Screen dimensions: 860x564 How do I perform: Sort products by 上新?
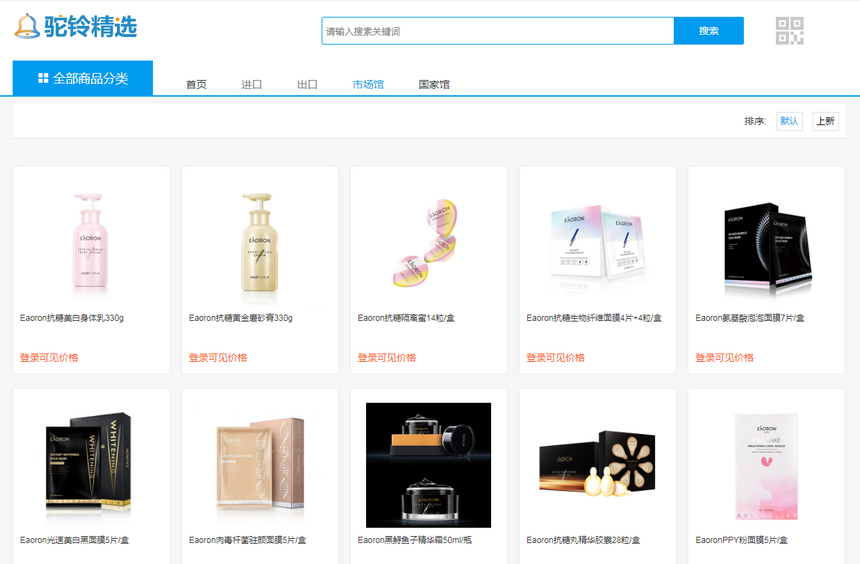[825, 121]
